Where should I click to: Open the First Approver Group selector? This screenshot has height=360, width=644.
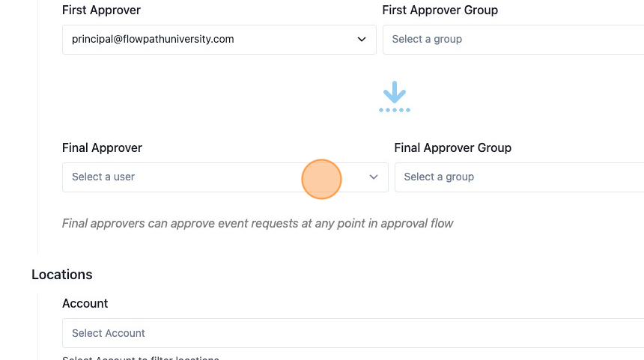tap(514, 40)
